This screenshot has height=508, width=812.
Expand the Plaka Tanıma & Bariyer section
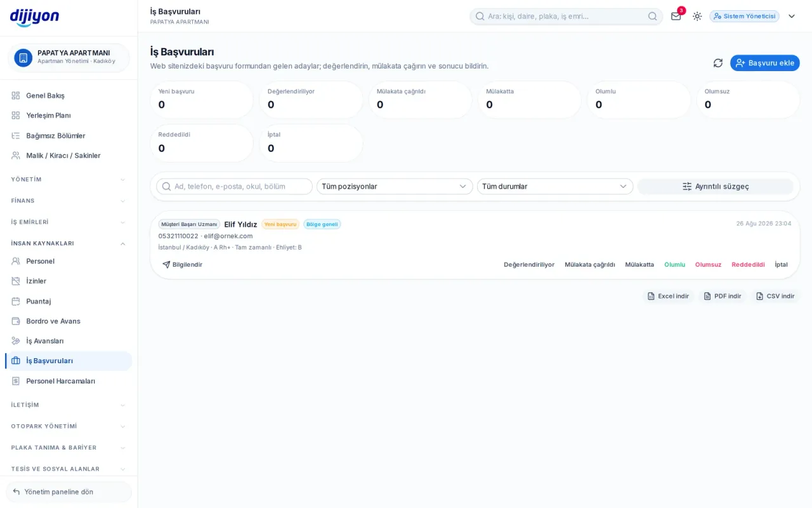[x=69, y=448]
